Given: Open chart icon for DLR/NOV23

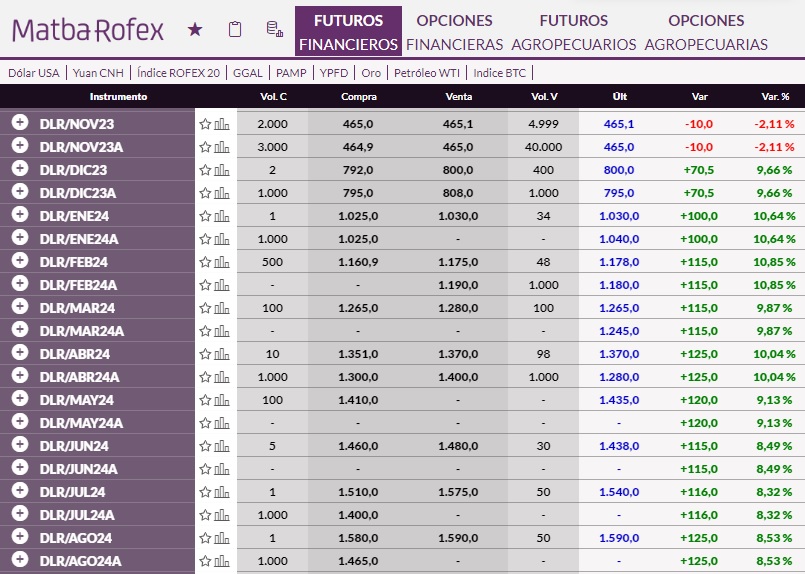Looking at the screenshot, I should point(222,124).
